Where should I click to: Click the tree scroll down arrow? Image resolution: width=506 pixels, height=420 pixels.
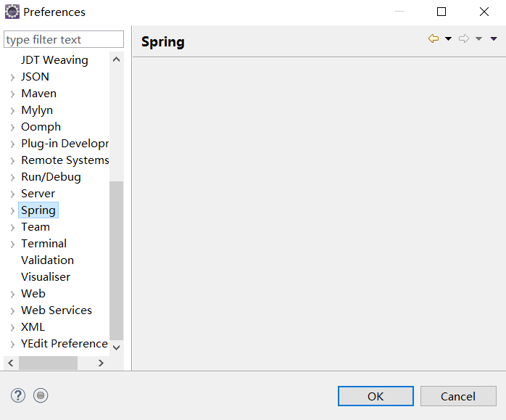coord(117,347)
